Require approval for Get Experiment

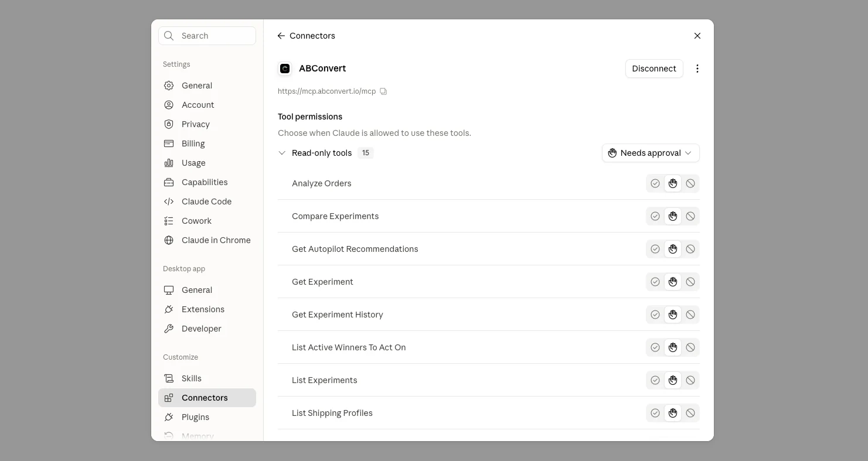(x=673, y=282)
